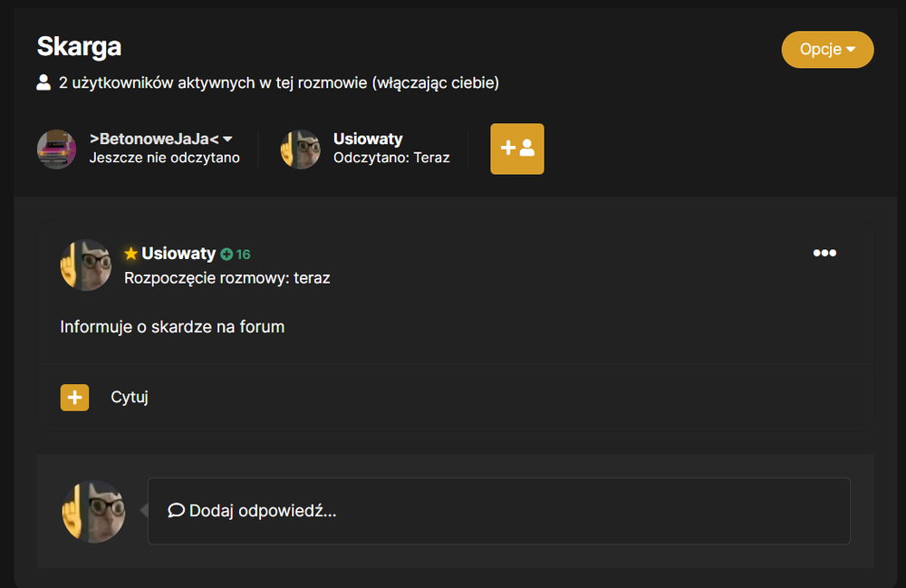Click the plus multiquote icon

74,398
